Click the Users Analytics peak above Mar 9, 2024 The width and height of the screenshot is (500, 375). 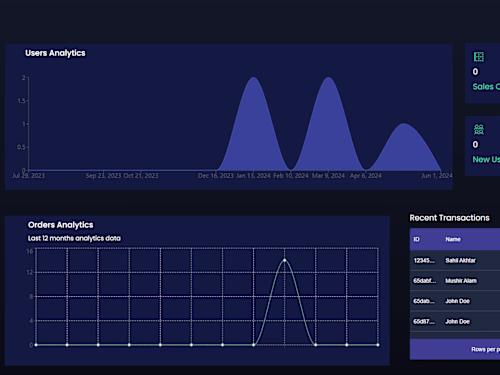(x=328, y=78)
